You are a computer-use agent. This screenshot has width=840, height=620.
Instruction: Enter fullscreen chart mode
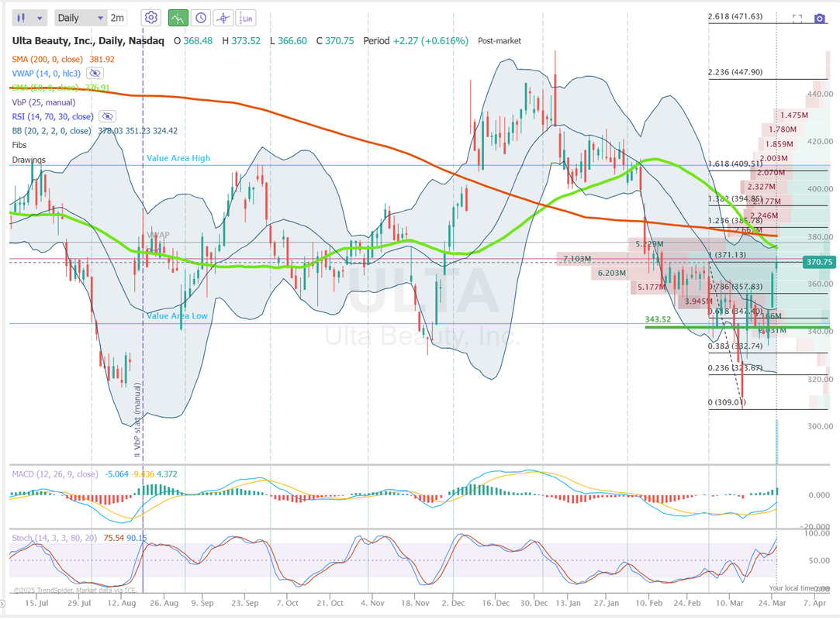point(797,18)
